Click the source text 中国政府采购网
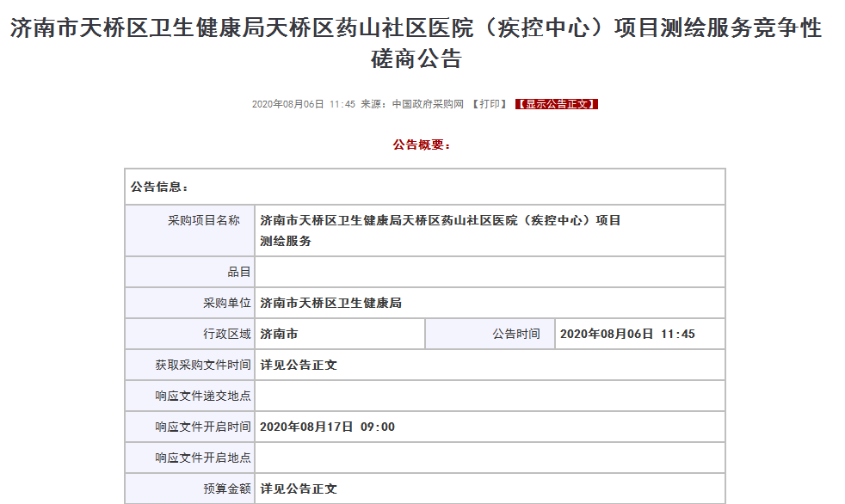 428,104
